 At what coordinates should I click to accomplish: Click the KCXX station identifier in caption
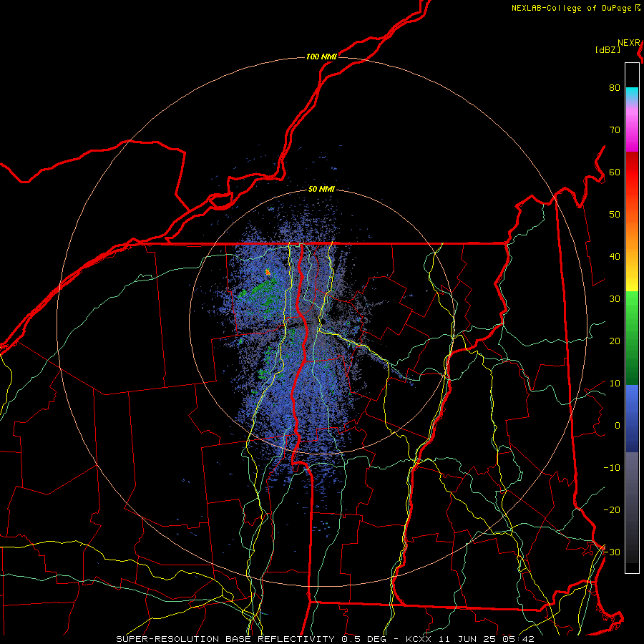pyautogui.click(x=419, y=639)
